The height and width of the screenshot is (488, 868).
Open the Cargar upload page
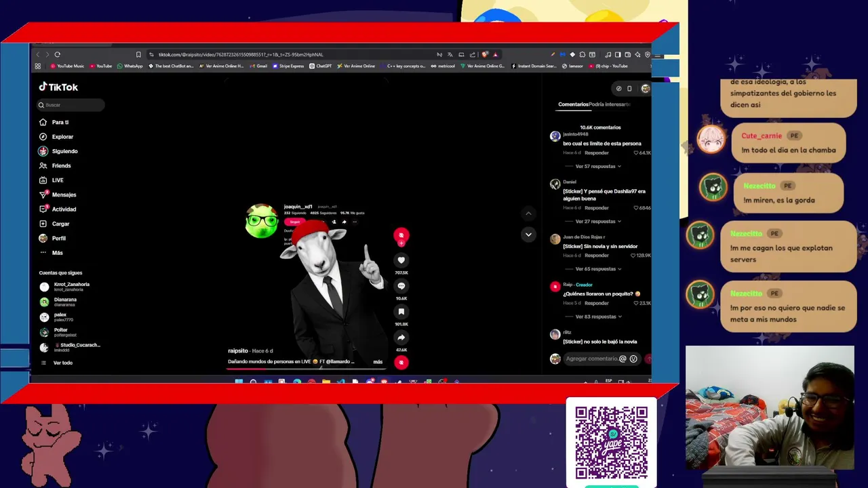coord(54,224)
